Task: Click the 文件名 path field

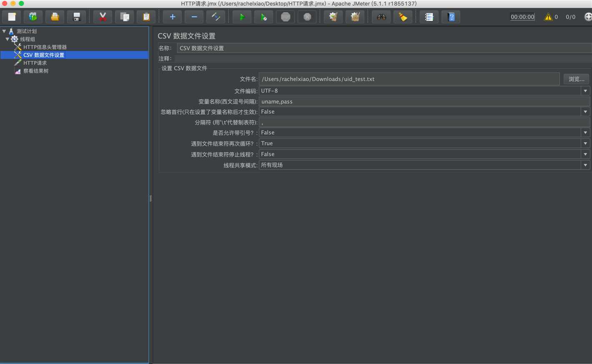Action: pos(409,79)
